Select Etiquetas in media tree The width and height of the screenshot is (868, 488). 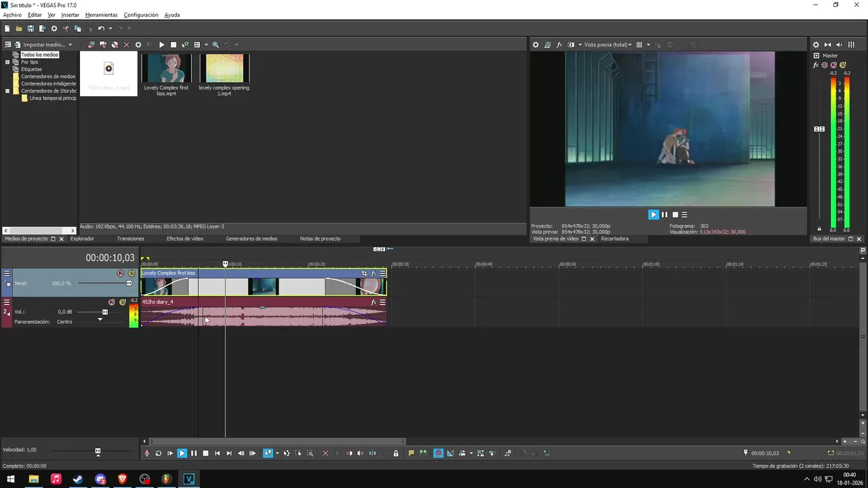point(31,69)
